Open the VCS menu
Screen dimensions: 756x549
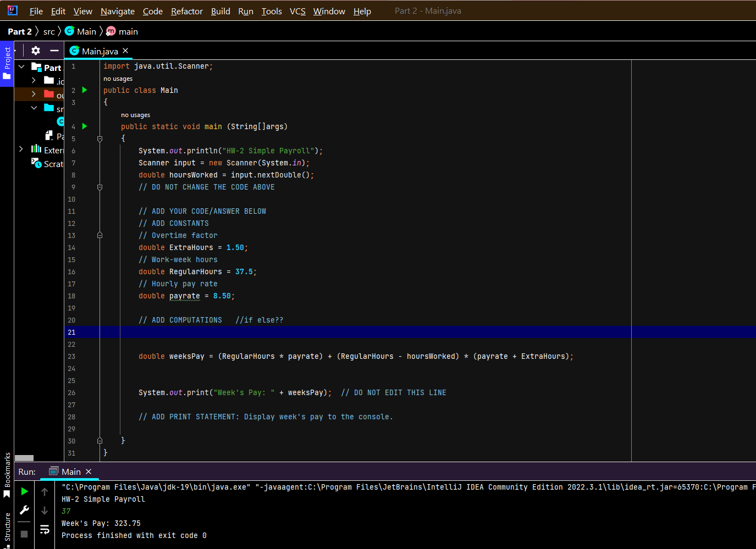point(297,11)
